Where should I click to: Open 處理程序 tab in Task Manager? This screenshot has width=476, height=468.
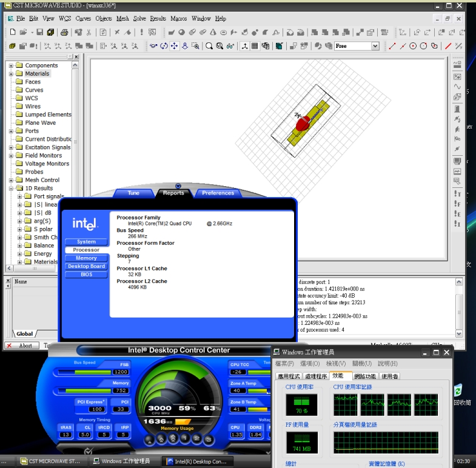pyautogui.click(x=316, y=376)
